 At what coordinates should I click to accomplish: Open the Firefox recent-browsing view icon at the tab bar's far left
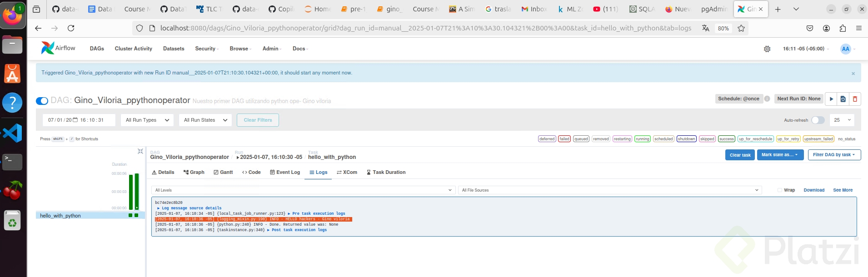click(x=37, y=9)
